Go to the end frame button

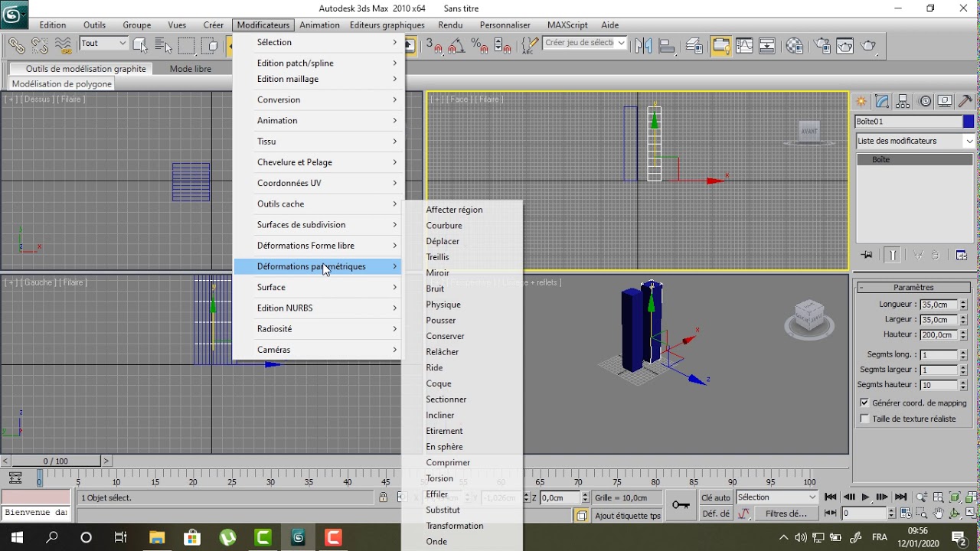(901, 497)
